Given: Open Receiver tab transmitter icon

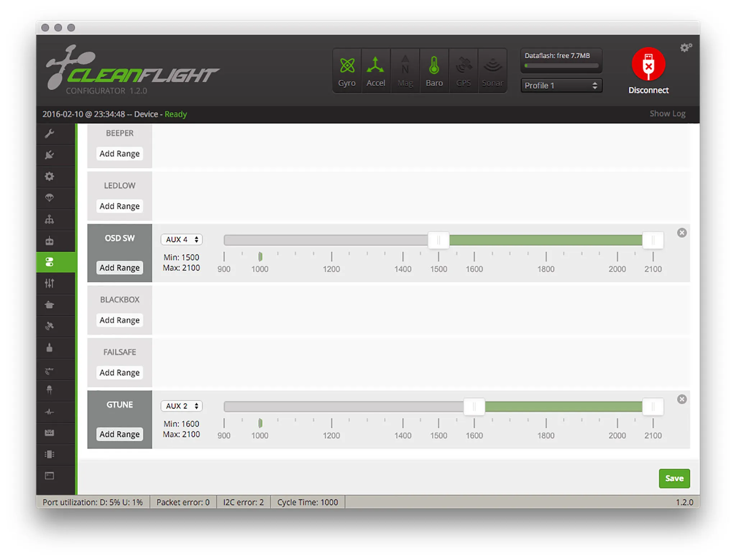Looking at the screenshot, I should 50,241.
